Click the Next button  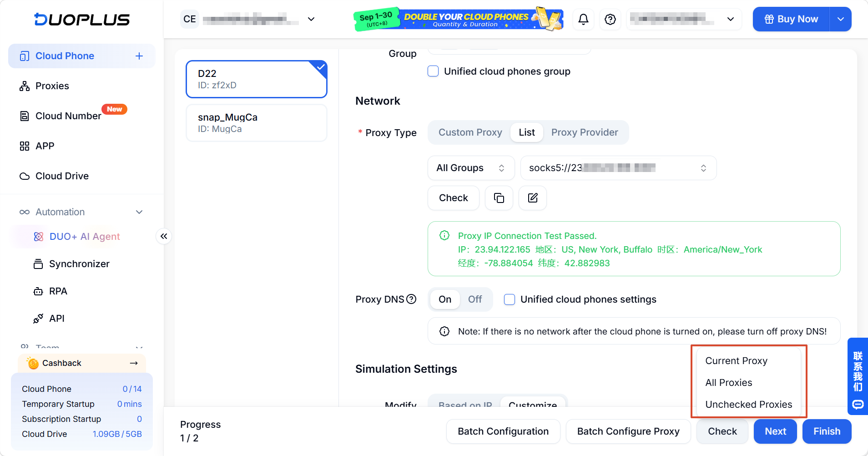[775, 431]
